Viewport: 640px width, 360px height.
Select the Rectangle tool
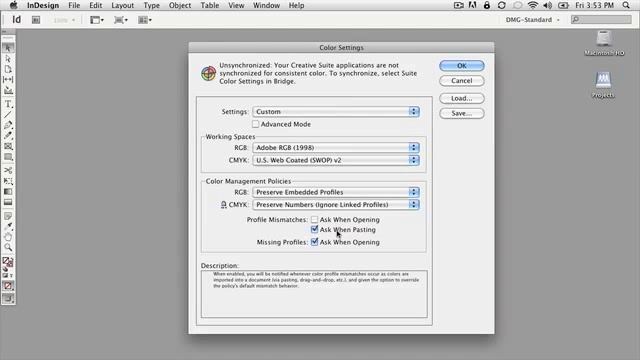[x=8, y=157]
